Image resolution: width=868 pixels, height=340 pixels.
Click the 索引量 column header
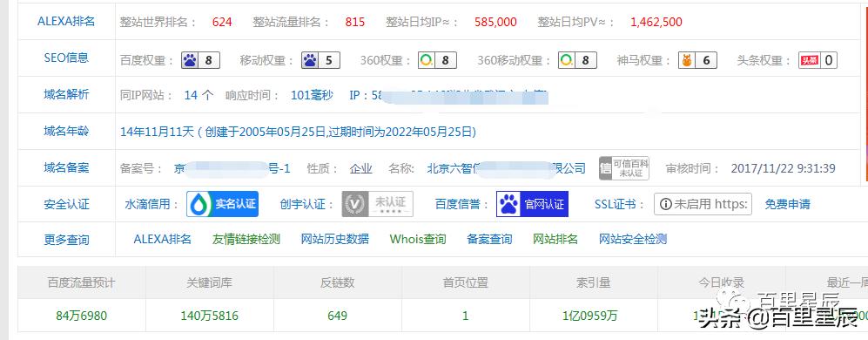(594, 282)
